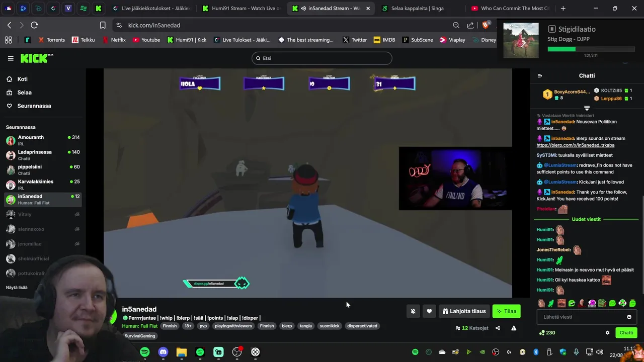The width and height of the screenshot is (644, 362).
Task: Share the stream icon
Action: [498, 328]
